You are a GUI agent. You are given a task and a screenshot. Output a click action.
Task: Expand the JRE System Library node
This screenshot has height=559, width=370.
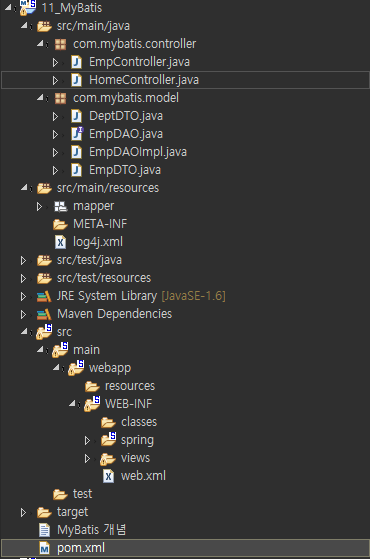point(23,296)
